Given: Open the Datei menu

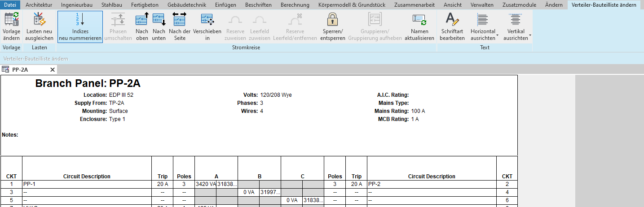Looking at the screenshot, I should 10,5.
